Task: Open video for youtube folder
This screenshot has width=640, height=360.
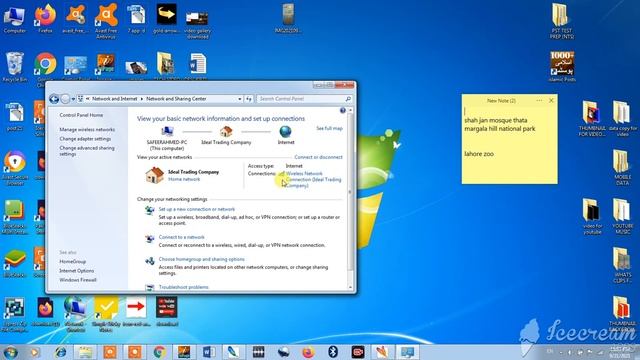Action: coord(592,216)
